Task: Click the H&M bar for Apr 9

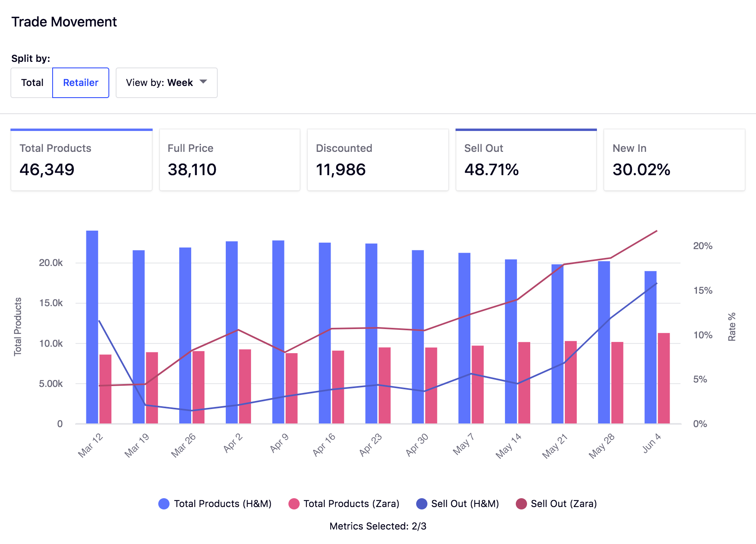Action: tap(278, 332)
